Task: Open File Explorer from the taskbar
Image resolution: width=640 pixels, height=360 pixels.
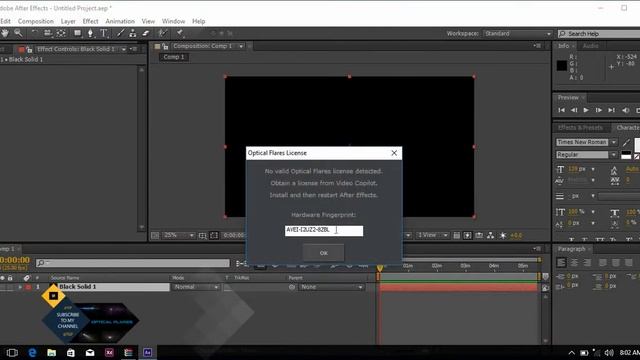Action: [x=51, y=352]
